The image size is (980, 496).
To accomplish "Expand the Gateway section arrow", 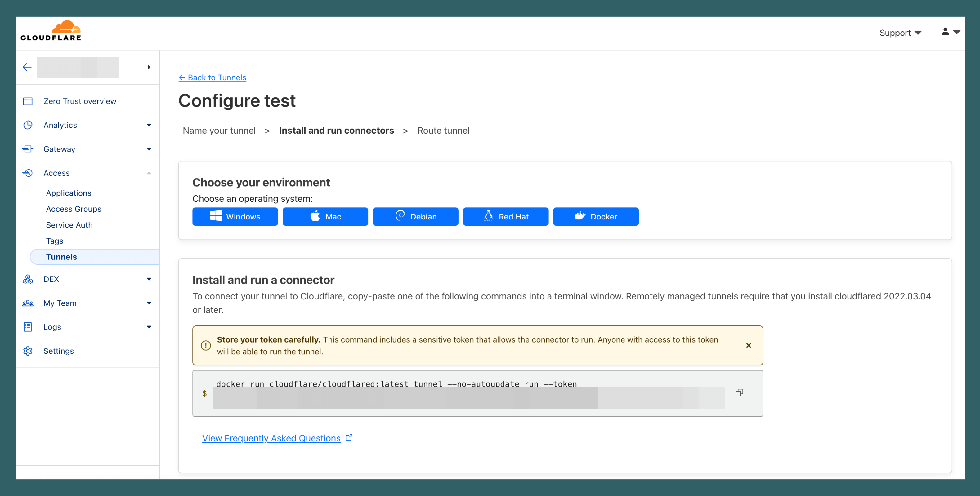I will (x=149, y=149).
